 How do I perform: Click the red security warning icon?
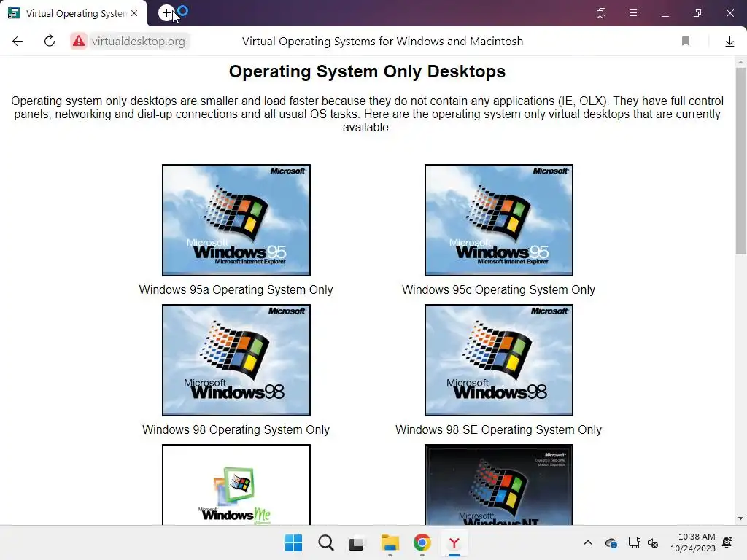[x=79, y=42]
